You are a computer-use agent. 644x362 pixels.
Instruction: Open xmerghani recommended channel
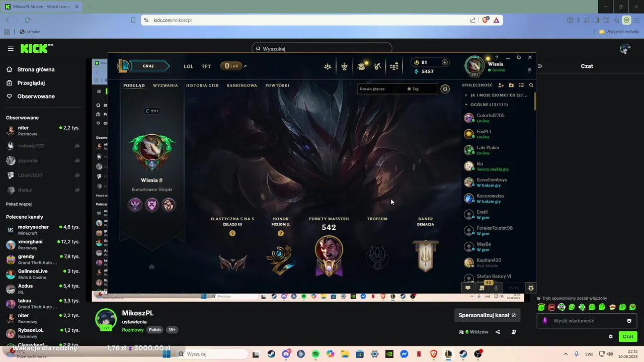tap(43, 244)
